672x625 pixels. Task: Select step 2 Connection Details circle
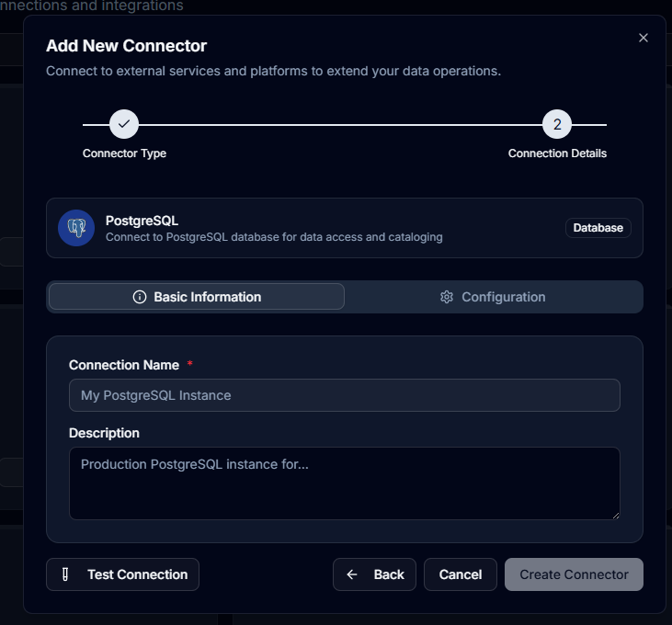[557, 124]
